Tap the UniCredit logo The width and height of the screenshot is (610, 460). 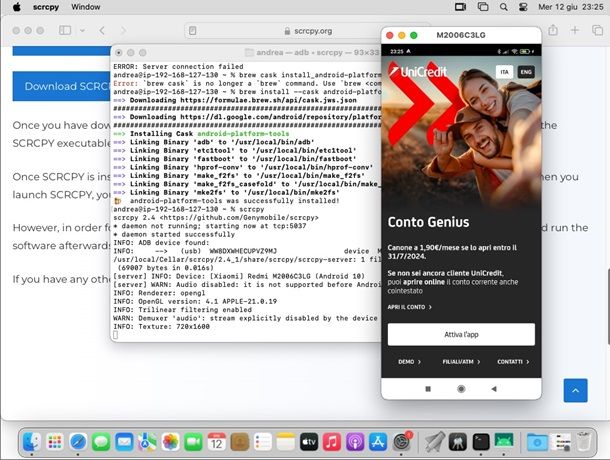click(418, 72)
